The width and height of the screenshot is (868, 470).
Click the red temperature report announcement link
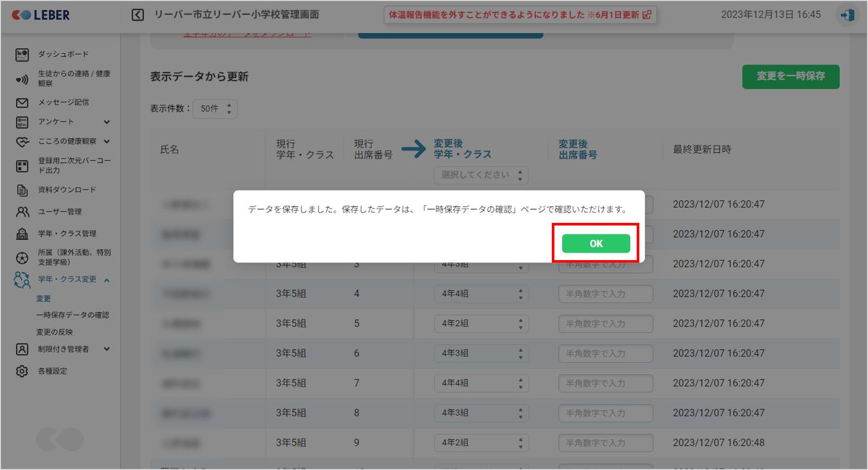tap(519, 15)
